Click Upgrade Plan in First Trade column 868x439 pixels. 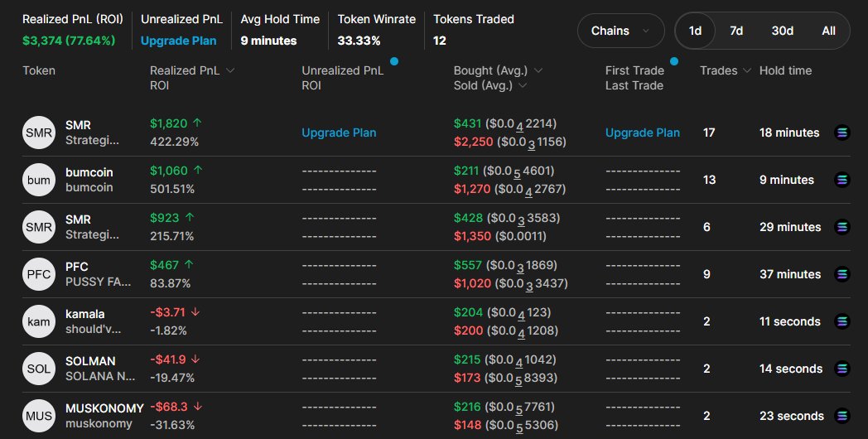pyautogui.click(x=642, y=133)
